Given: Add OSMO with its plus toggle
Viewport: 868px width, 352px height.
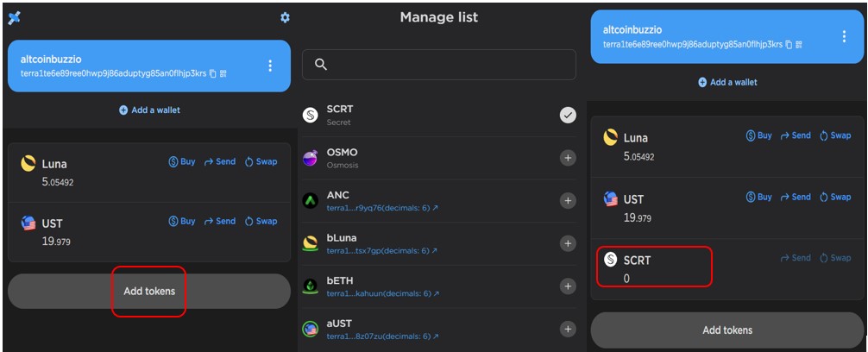Looking at the screenshot, I should coord(568,158).
